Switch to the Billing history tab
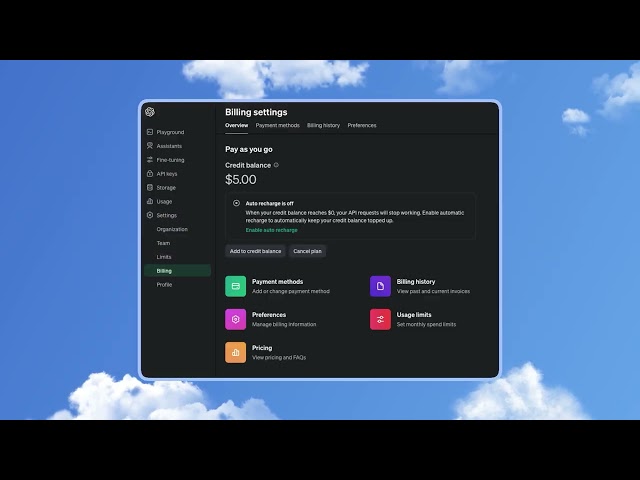Screen dimensions: 640x480 coord(323,125)
